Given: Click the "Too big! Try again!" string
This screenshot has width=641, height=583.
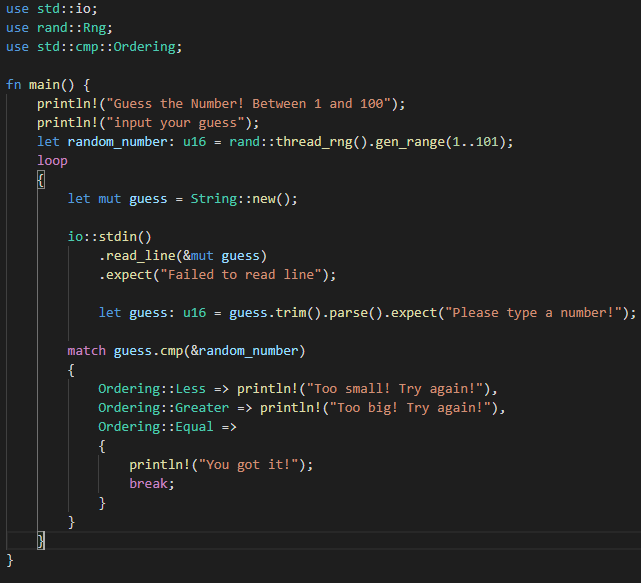Looking at the screenshot, I should [x=410, y=408].
